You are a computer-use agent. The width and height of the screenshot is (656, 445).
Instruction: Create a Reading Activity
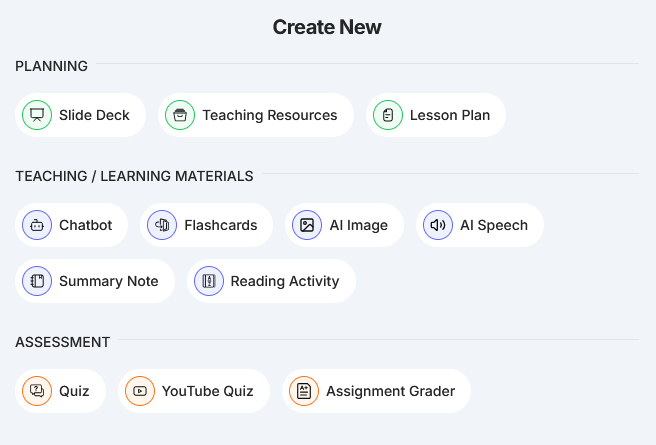click(x=284, y=281)
